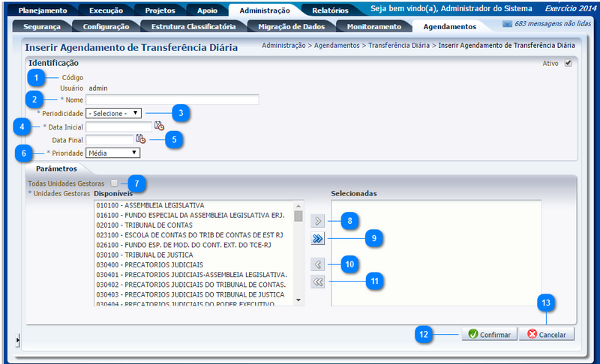Click the single right arrow to add unit
Screen dimensions: 600x364
point(317,221)
